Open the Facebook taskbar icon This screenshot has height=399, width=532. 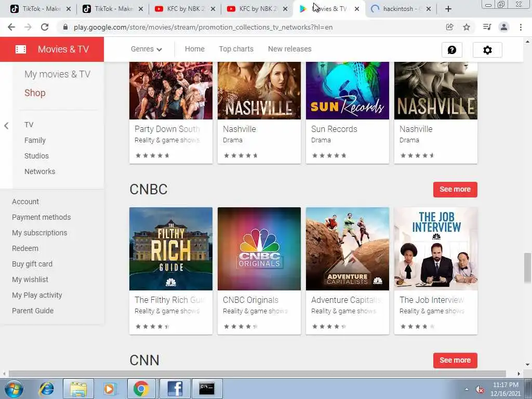click(x=175, y=389)
